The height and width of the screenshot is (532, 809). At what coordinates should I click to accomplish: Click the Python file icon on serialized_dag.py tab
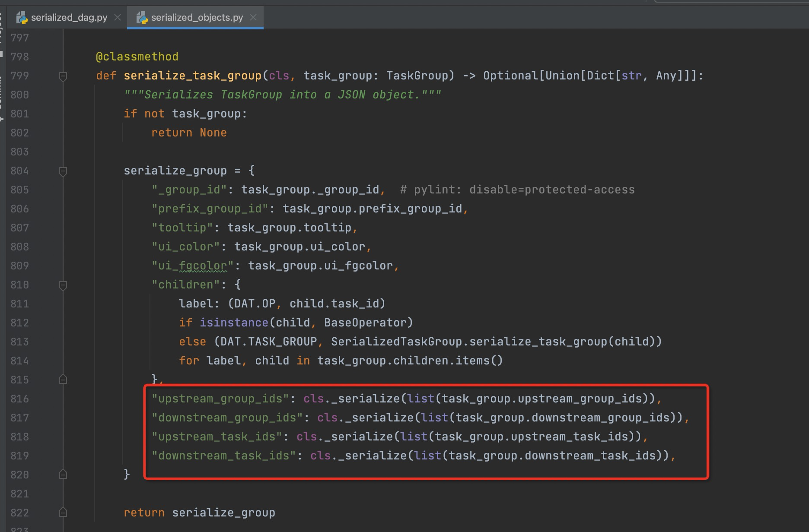(x=22, y=18)
